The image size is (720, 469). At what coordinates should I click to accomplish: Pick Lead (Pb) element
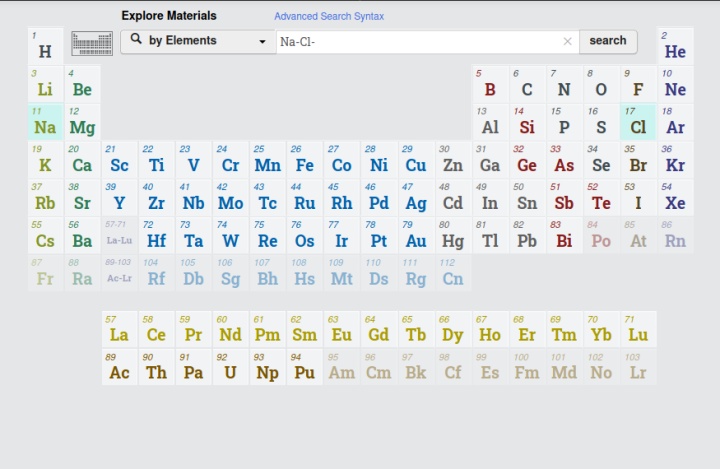click(x=527, y=236)
